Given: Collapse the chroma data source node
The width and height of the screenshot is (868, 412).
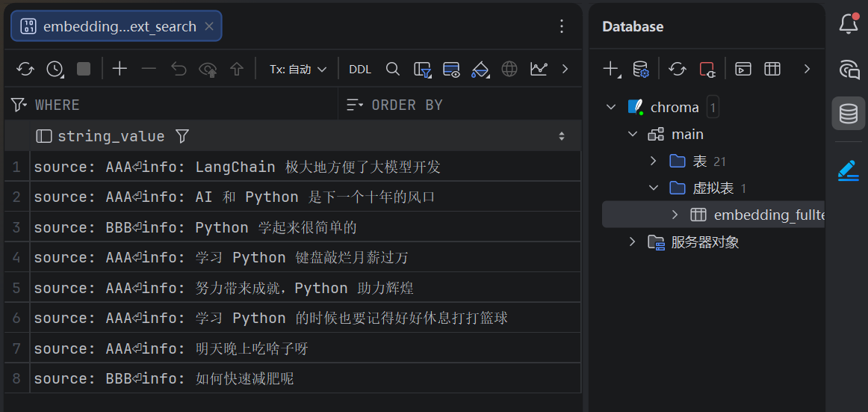Looking at the screenshot, I should pyautogui.click(x=611, y=107).
